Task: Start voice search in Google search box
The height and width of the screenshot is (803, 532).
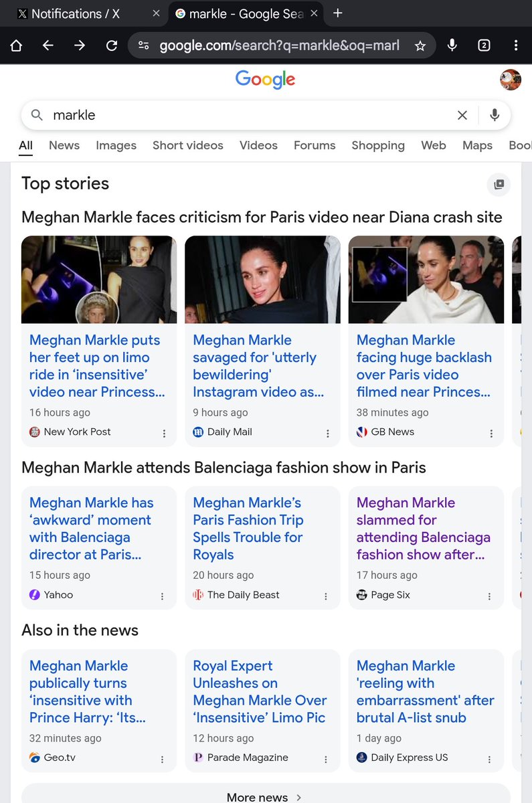Action: pos(495,115)
